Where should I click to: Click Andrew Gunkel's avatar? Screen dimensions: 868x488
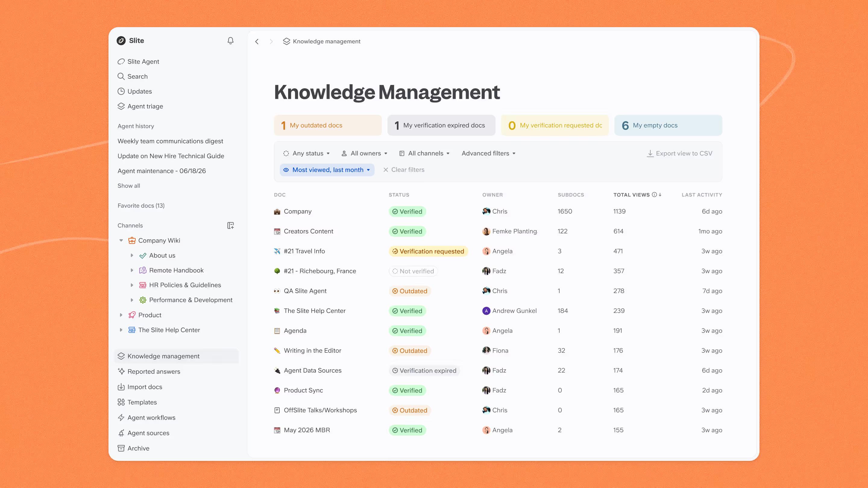pos(486,311)
